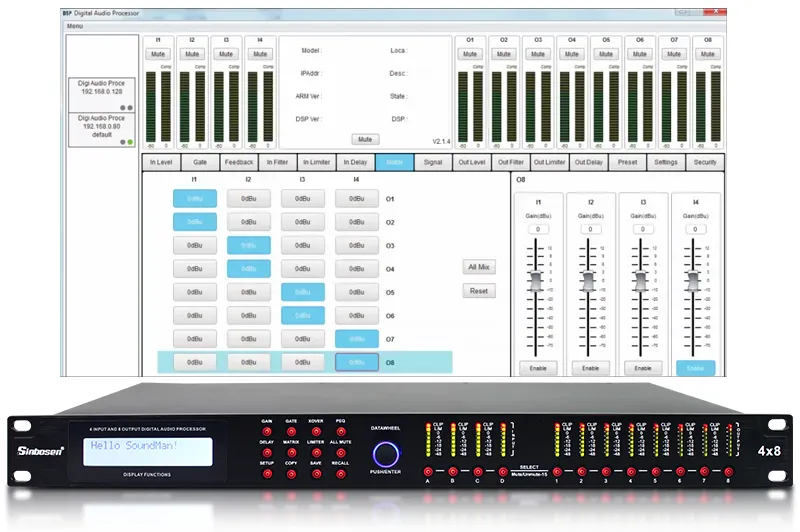This screenshot has width=800, height=532.
Task: Click the matrix Reset button
Action: click(x=479, y=291)
